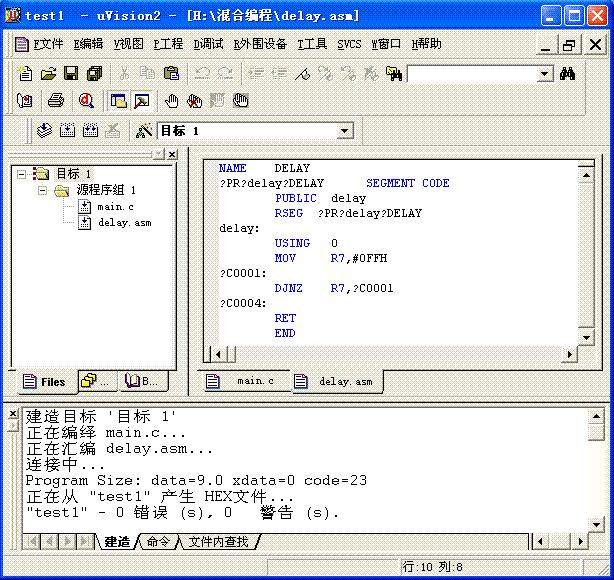The height and width of the screenshot is (580, 614).
Task: Open 编辑 menu
Action: pos(88,44)
